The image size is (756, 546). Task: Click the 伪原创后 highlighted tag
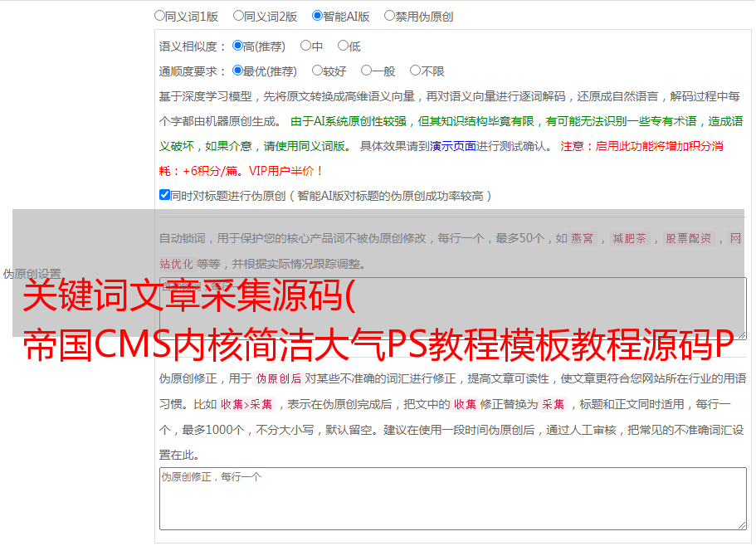(x=279, y=378)
